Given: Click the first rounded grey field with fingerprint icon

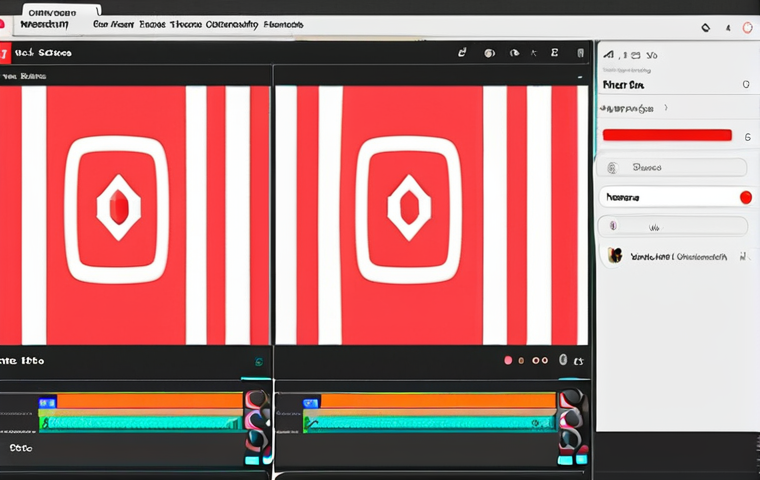Looking at the screenshot, I should [x=673, y=167].
